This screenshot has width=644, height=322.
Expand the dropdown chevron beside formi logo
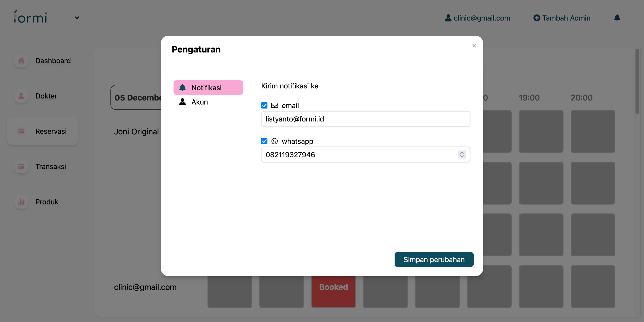pos(77,18)
